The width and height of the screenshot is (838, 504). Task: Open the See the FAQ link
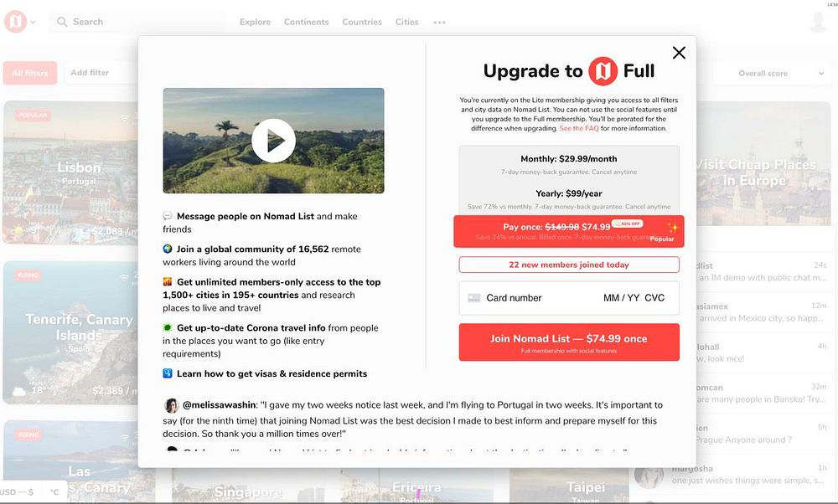(x=579, y=128)
